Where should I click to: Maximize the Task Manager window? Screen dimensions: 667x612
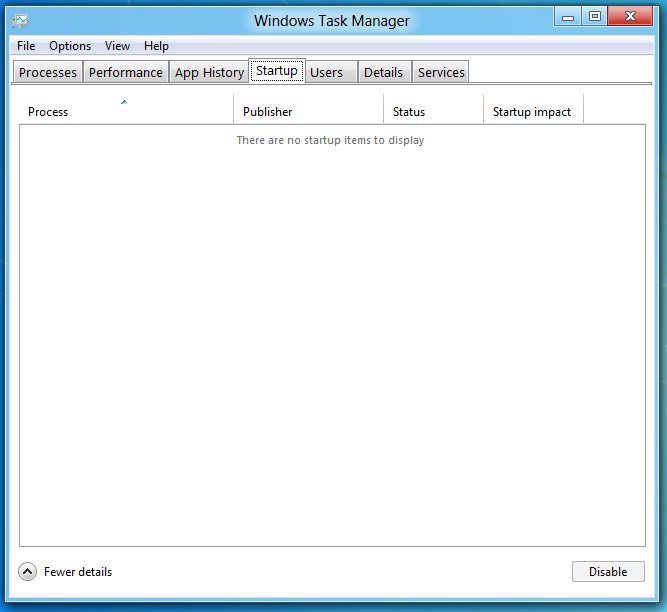click(x=595, y=17)
